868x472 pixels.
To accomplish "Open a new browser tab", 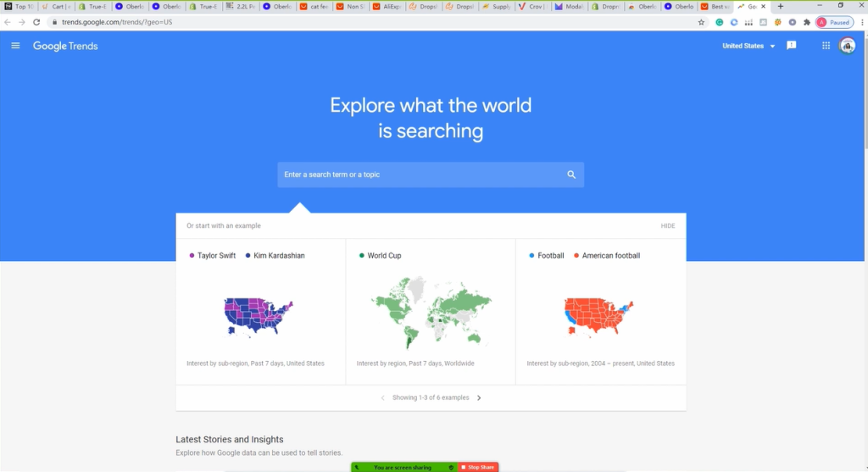I will click(781, 6).
